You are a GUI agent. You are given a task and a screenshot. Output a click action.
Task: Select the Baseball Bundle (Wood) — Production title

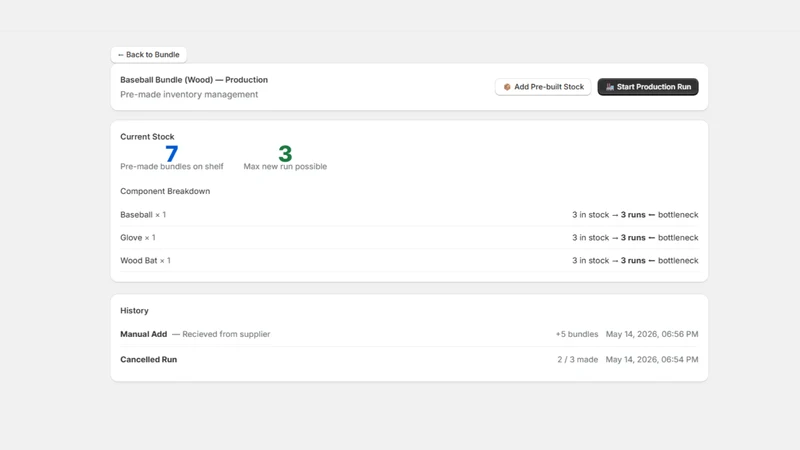pyautogui.click(x=194, y=80)
